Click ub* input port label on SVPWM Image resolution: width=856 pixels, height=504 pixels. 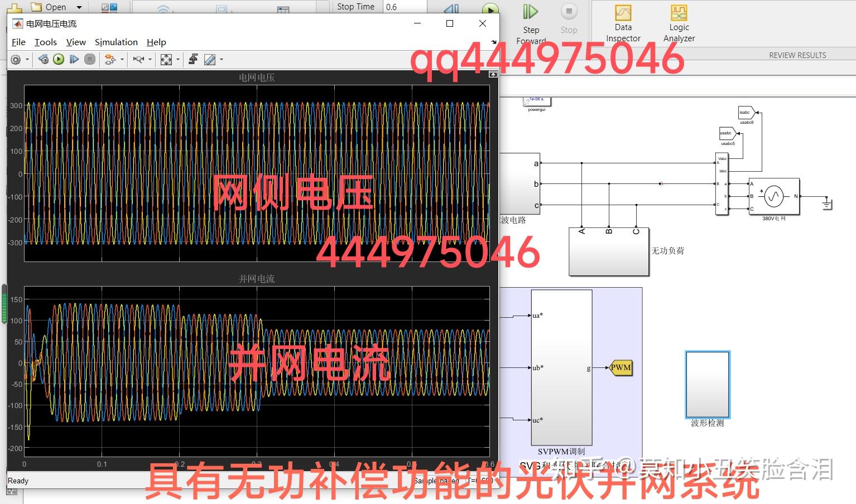click(537, 368)
